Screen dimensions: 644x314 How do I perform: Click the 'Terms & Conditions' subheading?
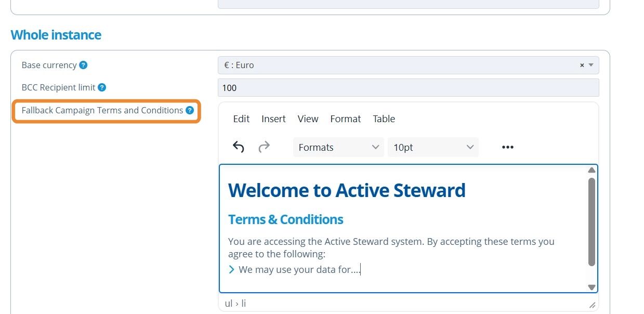[286, 219]
